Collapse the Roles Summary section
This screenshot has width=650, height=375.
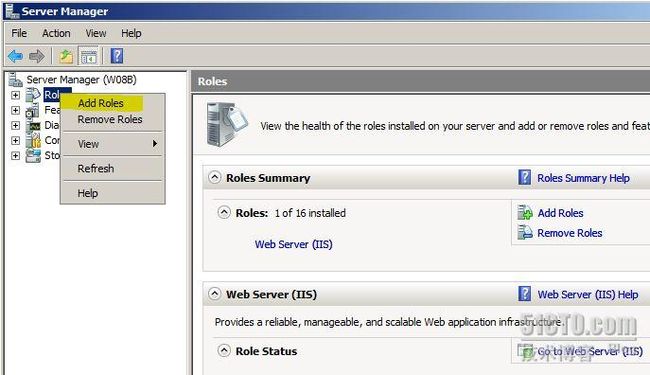coord(214,178)
